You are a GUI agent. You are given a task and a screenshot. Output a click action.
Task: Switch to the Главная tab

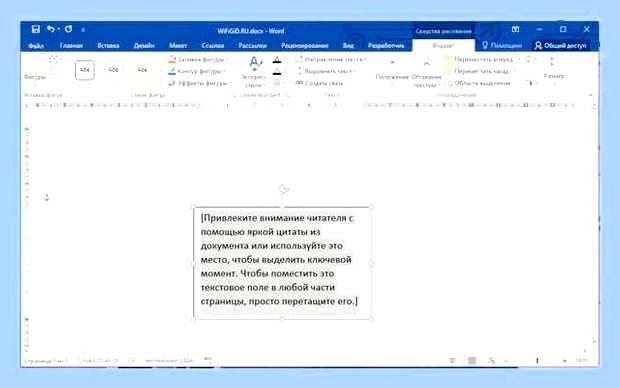[x=71, y=46]
